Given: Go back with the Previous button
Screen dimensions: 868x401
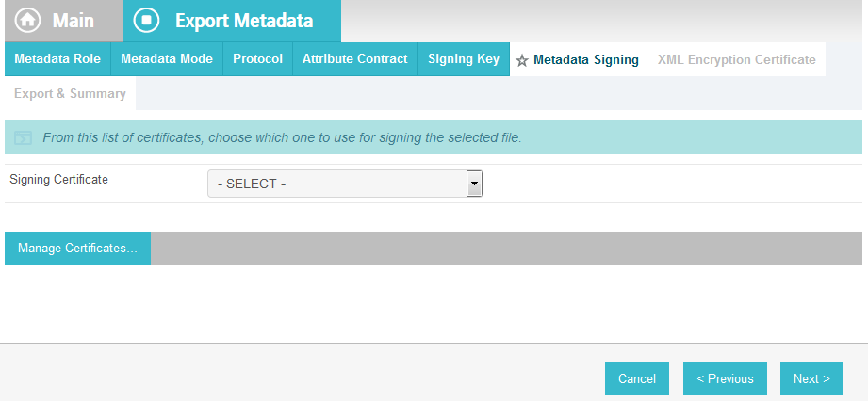Looking at the screenshot, I should click(725, 378).
